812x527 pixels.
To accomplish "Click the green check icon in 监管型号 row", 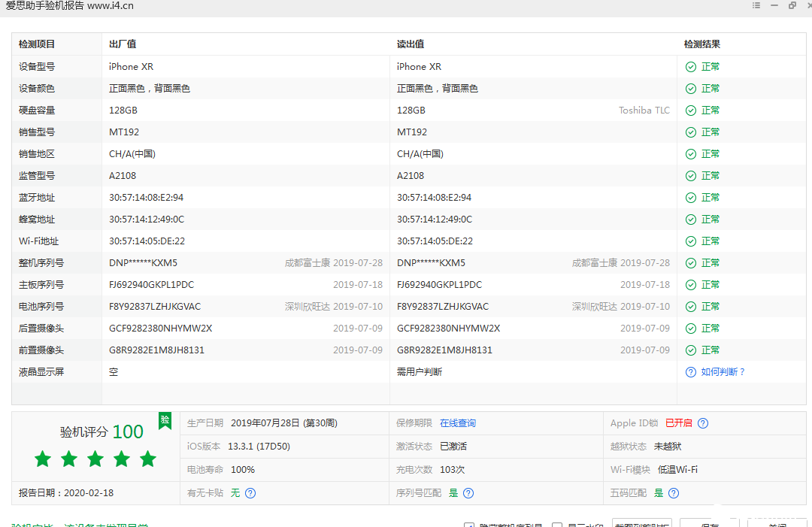I will pyautogui.click(x=691, y=176).
